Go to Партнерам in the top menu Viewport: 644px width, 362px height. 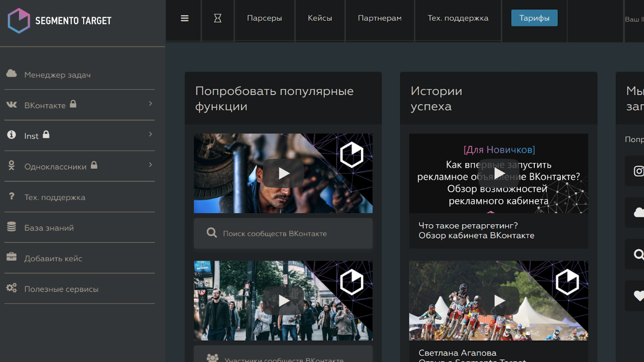(380, 18)
